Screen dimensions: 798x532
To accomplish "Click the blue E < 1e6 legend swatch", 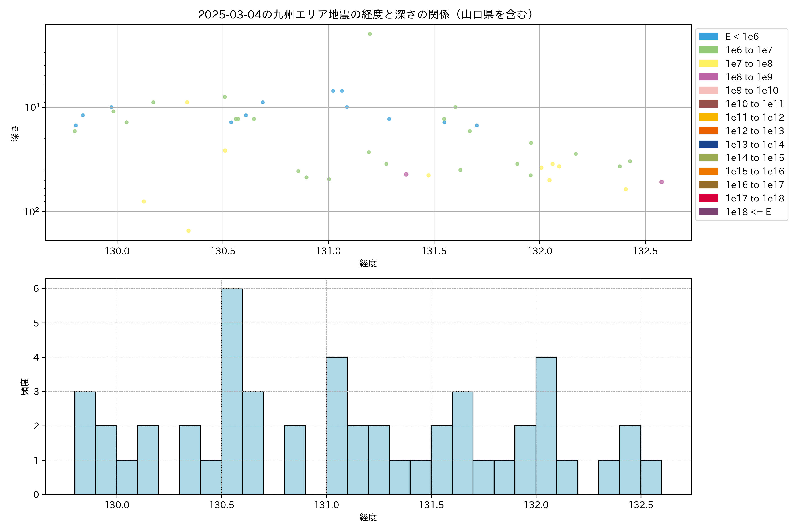I will click(708, 37).
